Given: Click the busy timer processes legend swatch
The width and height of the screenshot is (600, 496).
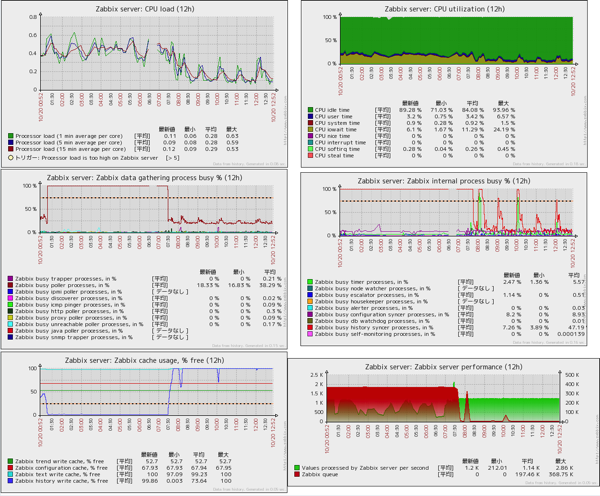Looking at the screenshot, I should (310, 282).
